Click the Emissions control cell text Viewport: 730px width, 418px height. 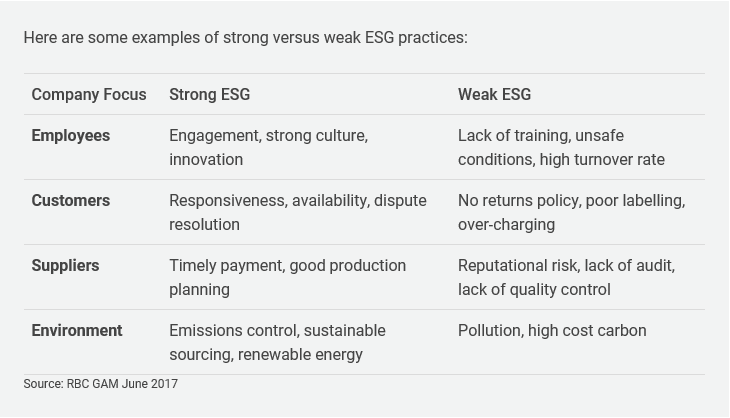click(x=277, y=331)
